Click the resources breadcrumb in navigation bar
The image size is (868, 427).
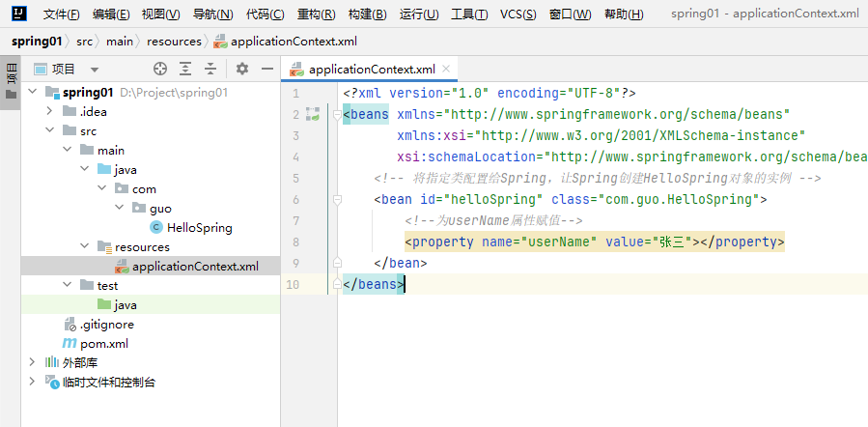176,42
